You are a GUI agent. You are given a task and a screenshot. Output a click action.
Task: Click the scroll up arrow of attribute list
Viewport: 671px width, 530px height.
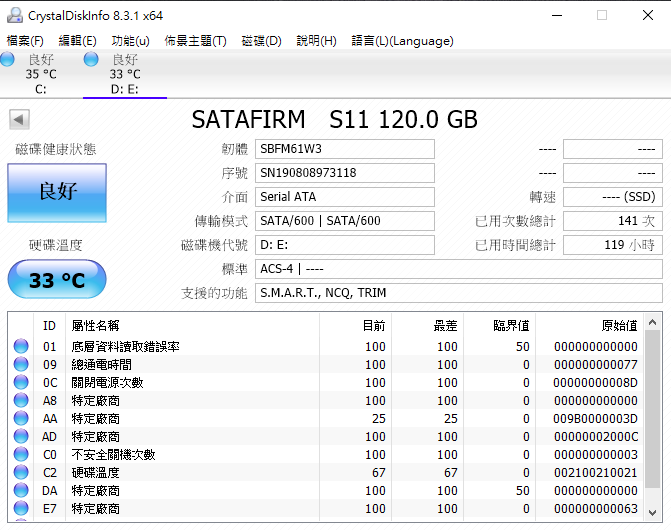pos(653,323)
